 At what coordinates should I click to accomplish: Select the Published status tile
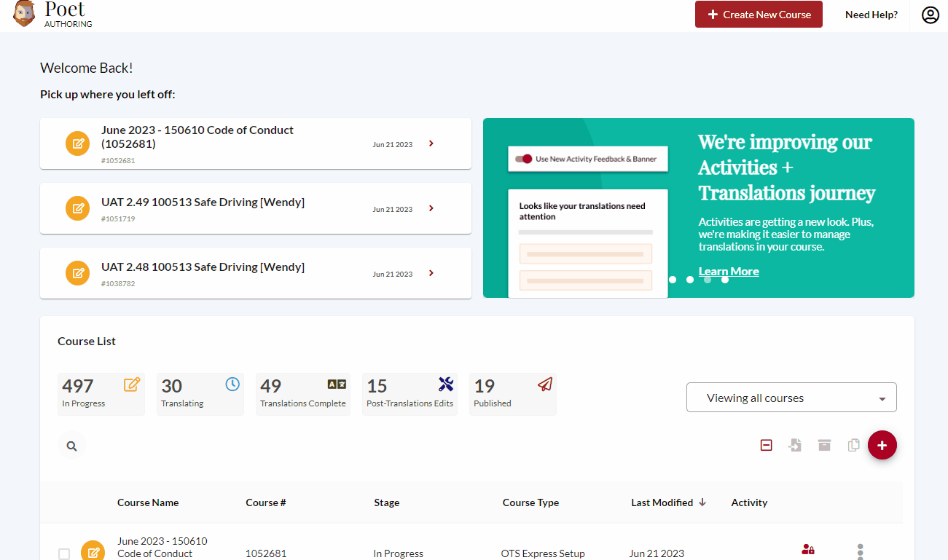tap(512, 394)
